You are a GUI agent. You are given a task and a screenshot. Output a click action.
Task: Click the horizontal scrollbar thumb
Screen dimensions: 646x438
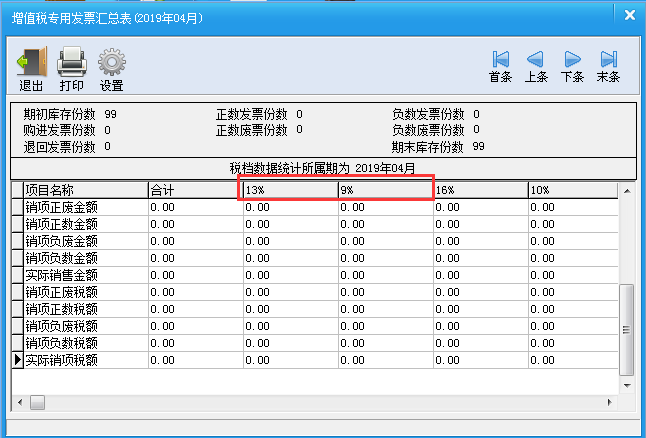coord(37,402)
